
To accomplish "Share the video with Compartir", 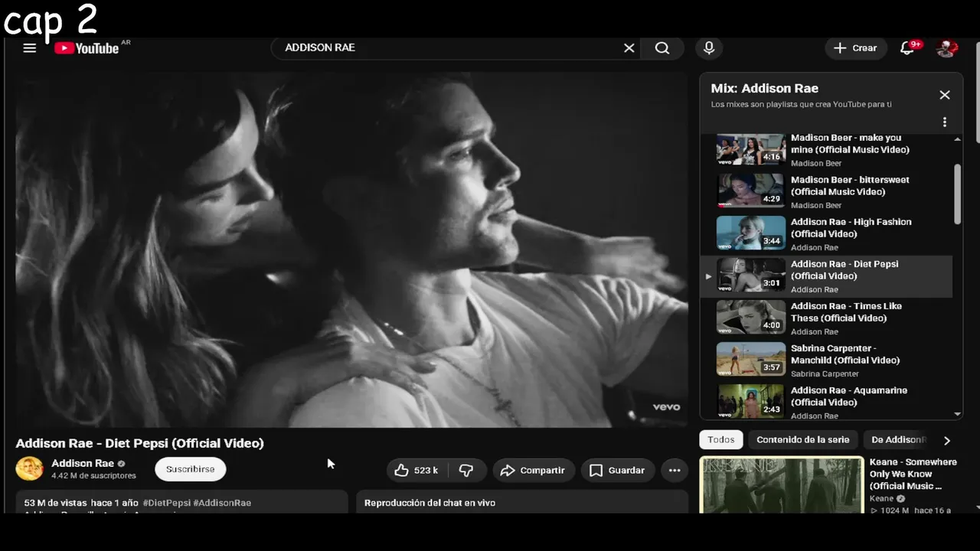I will tap(533, 470).
